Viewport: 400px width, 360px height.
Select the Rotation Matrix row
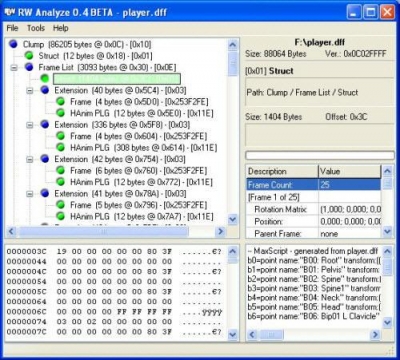(313, 209)
